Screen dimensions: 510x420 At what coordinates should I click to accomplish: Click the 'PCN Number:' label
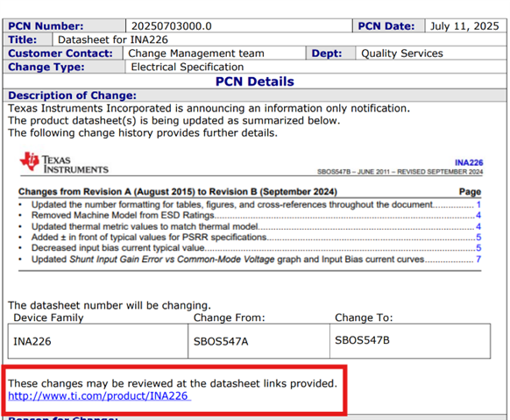[46, 26]
